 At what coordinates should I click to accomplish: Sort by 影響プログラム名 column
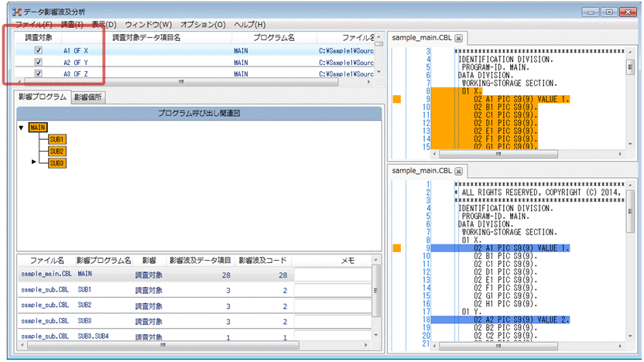pyautogui.click(x=104, y=261)
